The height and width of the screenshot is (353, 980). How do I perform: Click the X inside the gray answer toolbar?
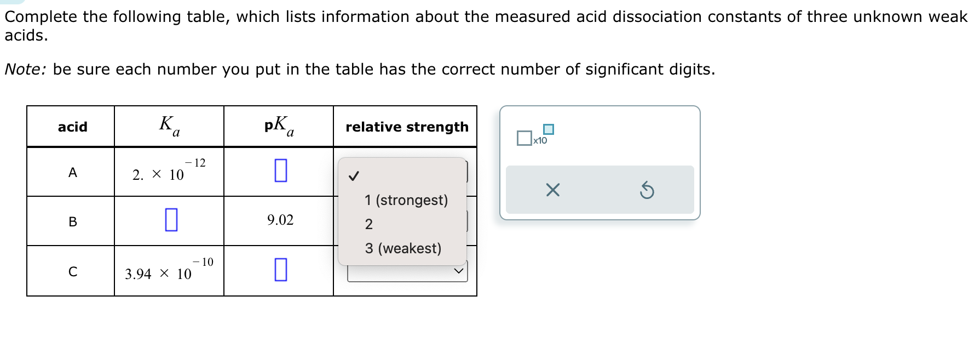coord(553,189)
